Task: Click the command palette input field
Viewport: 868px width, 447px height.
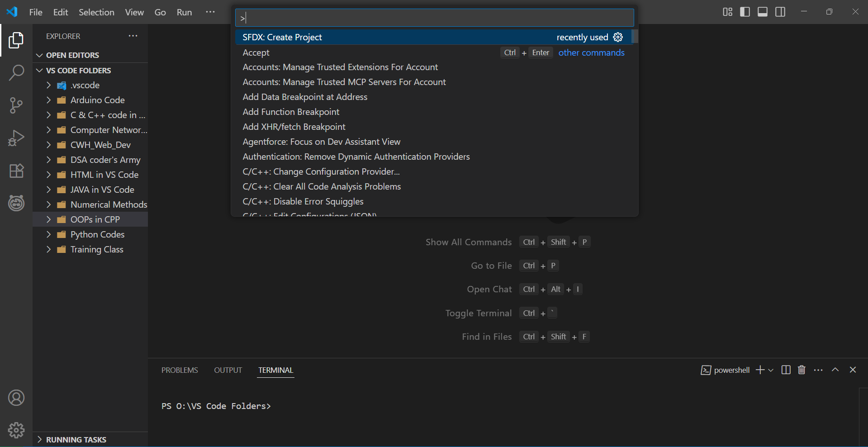Action: [x=434, y=18]
